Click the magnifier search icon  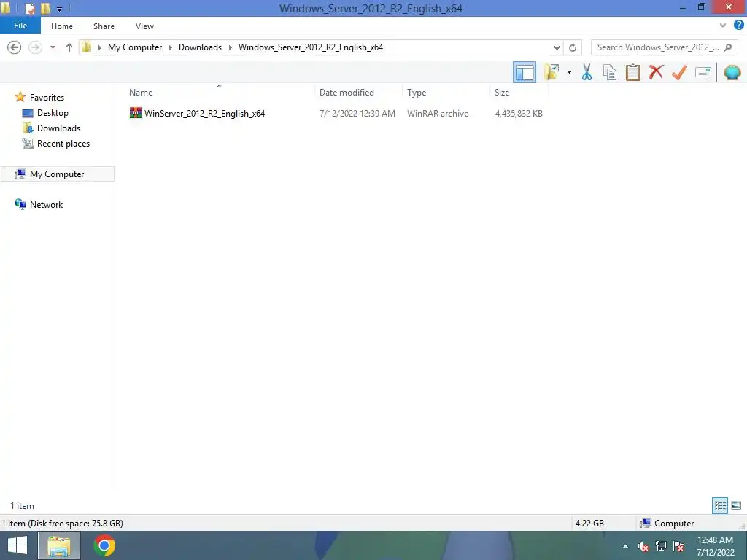[x=727, y=47]
